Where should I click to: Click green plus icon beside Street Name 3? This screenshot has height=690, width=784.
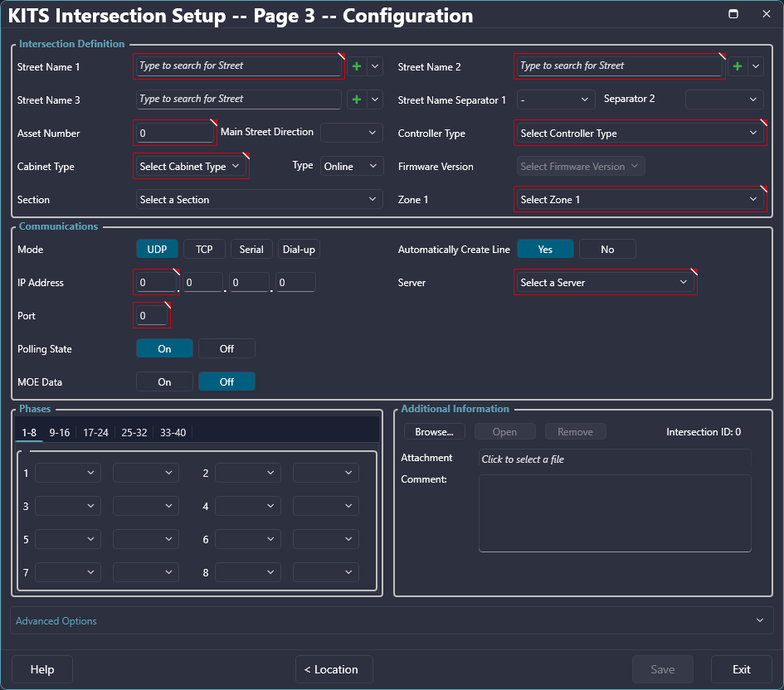[357, 100]
